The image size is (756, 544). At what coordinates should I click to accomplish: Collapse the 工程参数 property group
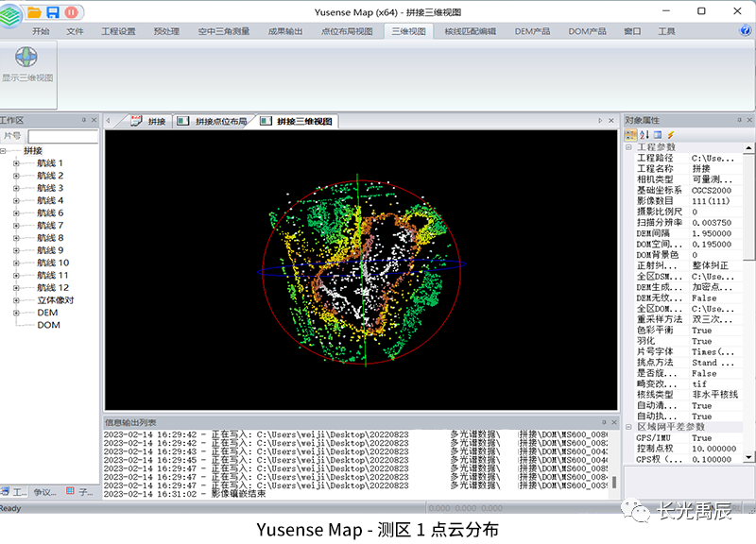pyautogui.click(x=629, y=147)
